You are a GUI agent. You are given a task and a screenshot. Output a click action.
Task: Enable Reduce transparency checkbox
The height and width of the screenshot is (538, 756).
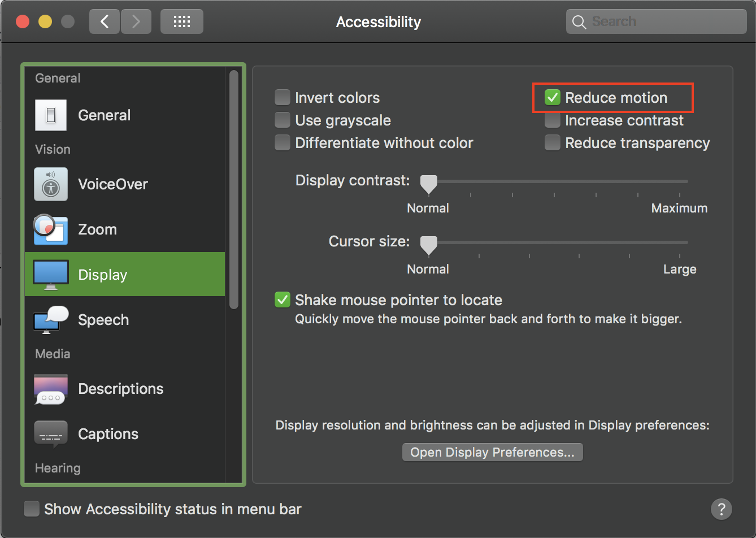[552, 143]
